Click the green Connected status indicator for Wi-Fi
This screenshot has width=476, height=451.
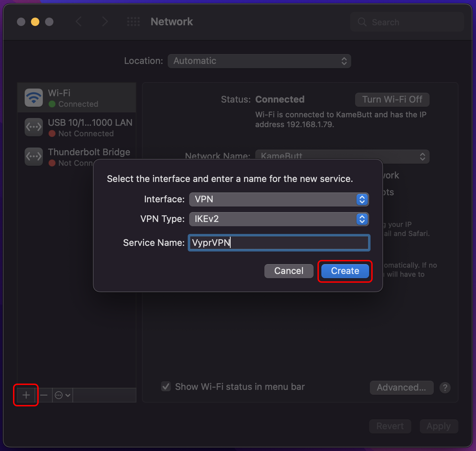(x=52, y=104)
